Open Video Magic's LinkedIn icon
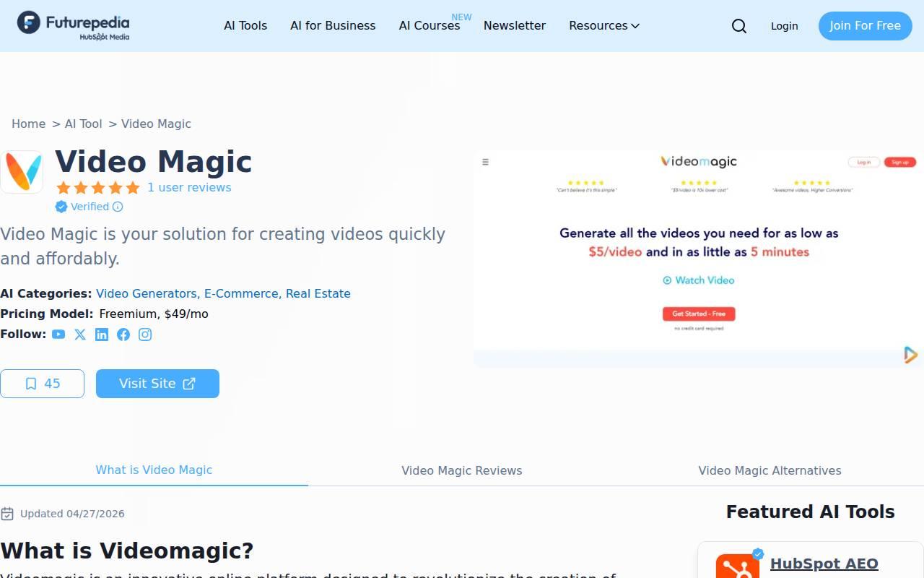 click(x=102, y=335)
